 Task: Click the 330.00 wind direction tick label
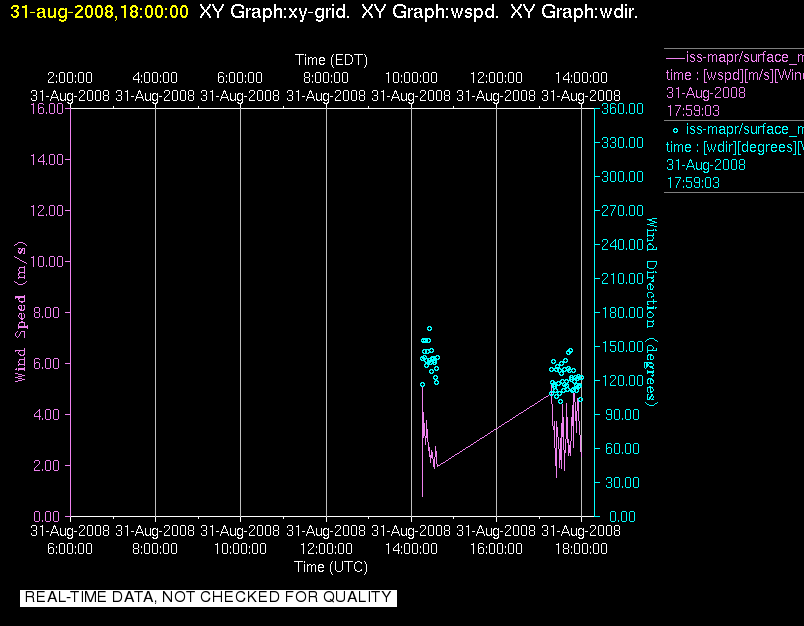[622, 143]
